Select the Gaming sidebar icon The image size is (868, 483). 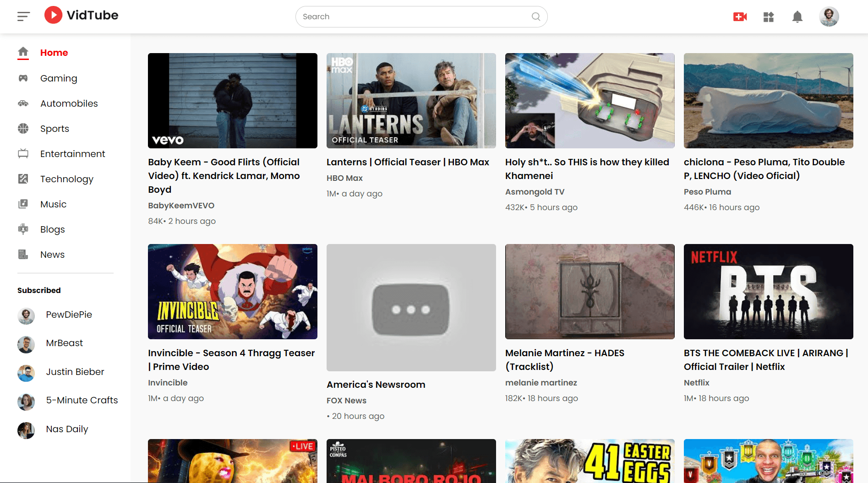23,78
